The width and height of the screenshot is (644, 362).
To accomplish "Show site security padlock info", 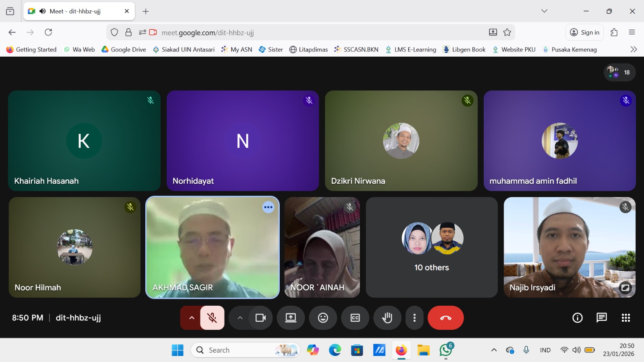I will tap(128, 33).
